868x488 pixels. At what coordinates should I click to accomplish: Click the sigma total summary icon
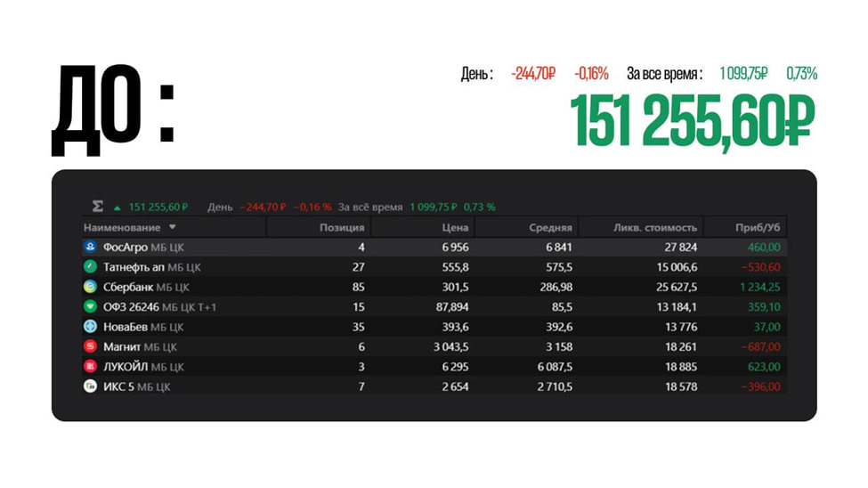[98, 207]
